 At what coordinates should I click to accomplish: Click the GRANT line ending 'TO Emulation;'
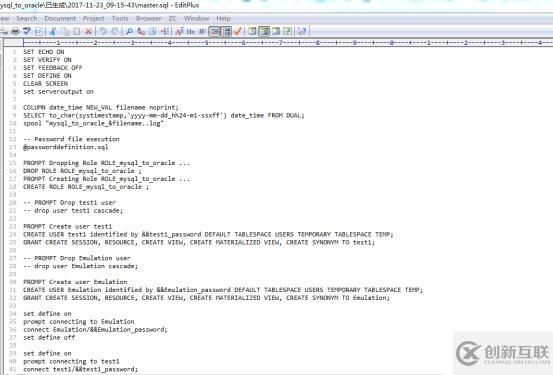206,298
